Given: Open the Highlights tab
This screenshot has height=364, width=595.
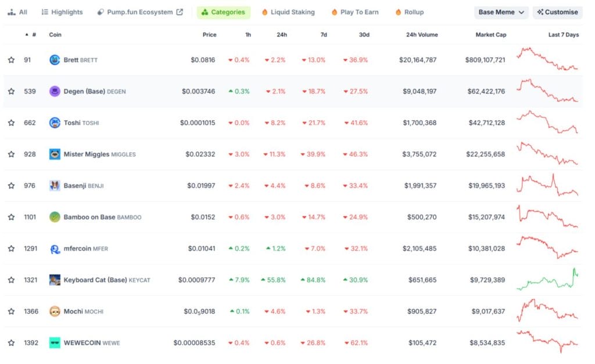Looking at the screenshot, I should 62,12.
